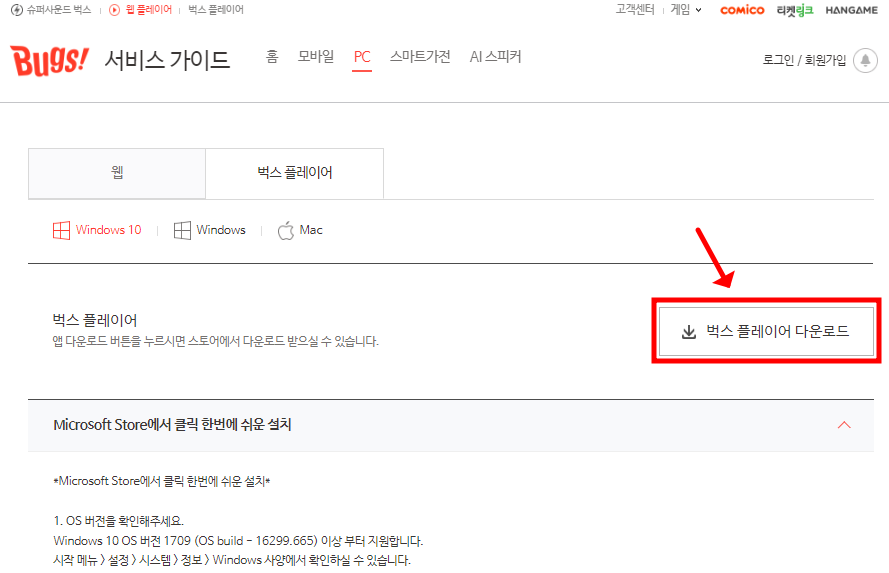The width and height of the screenshot is (889, 573).
Task: Go to the 홈 menu
Action: pyautogui.click(x=272, y=57)
